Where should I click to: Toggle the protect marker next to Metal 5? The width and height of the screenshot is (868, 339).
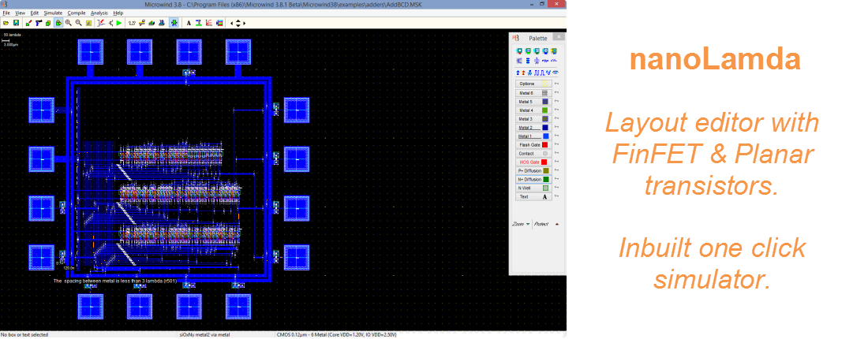(x=556, y=102)
